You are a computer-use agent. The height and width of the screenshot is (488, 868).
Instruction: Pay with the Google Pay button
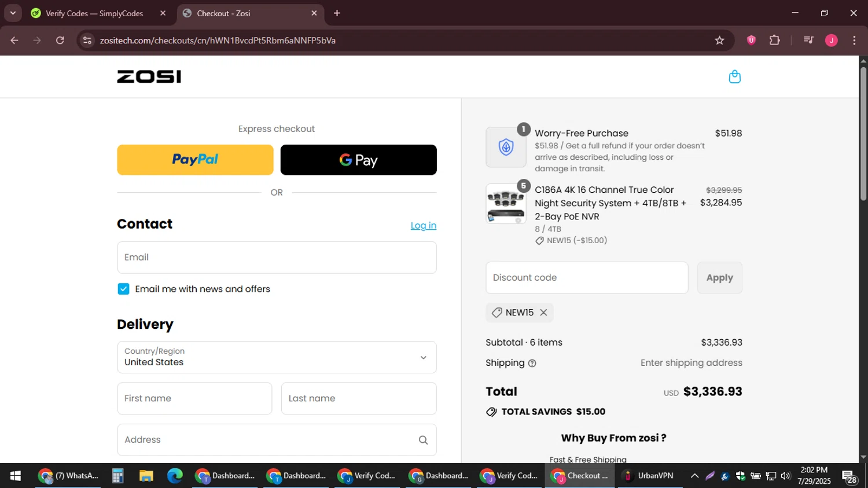358,160
